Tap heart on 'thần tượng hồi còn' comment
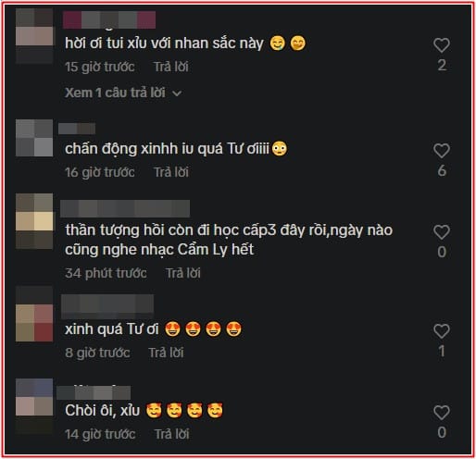The width and height of the screenshot is (476, 459). [x=442, y=232]
